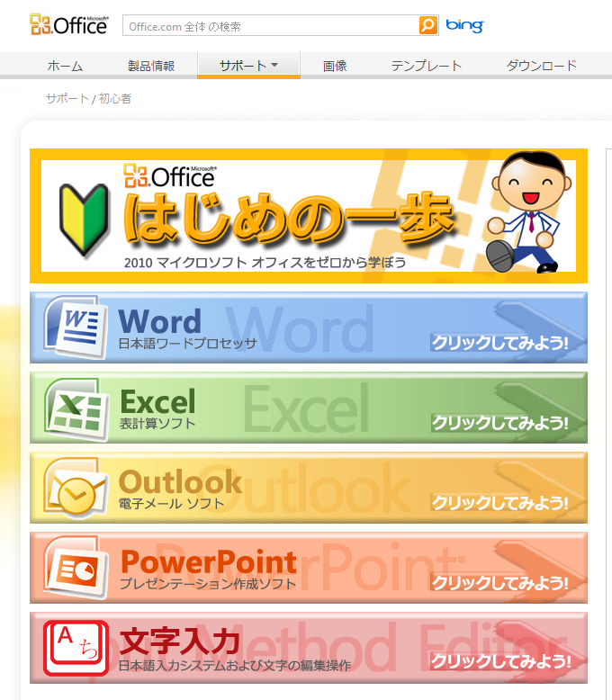Viewport: 612px width, 700px height.
Task: Click the Office logo in the header
Action: click(x=68, y=24)
